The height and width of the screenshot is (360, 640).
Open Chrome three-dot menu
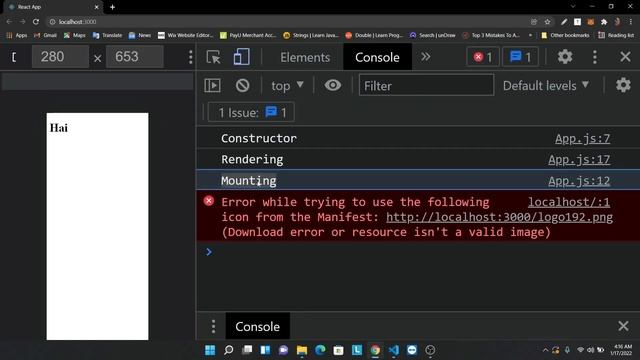point(631,22)
